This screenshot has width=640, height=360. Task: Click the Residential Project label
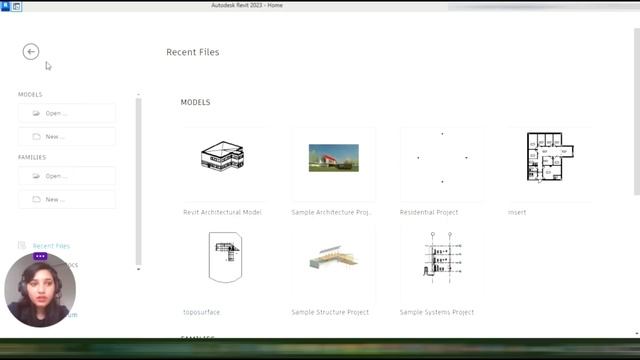coord(429,212)
